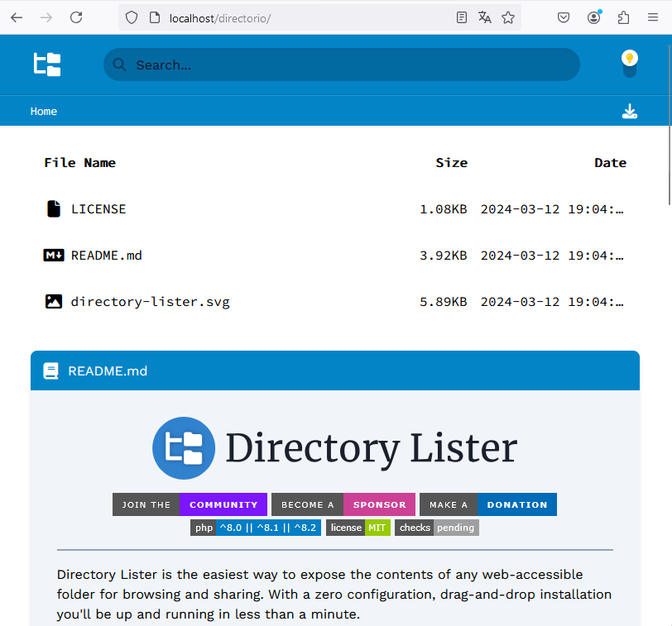Click the File Name column header
Screen dimensions: 672x626
pyautogui.click(x=80, y=163)
